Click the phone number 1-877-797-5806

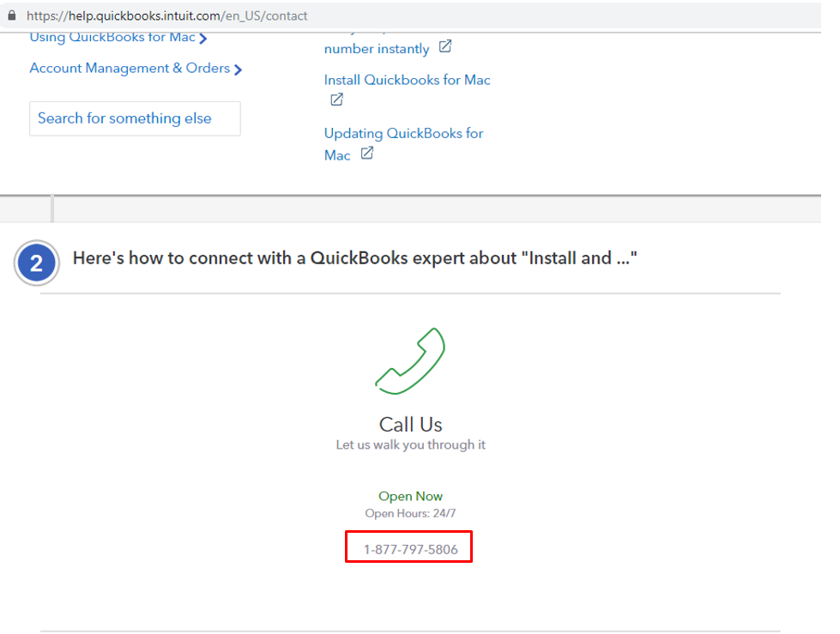tap(410, 549)
